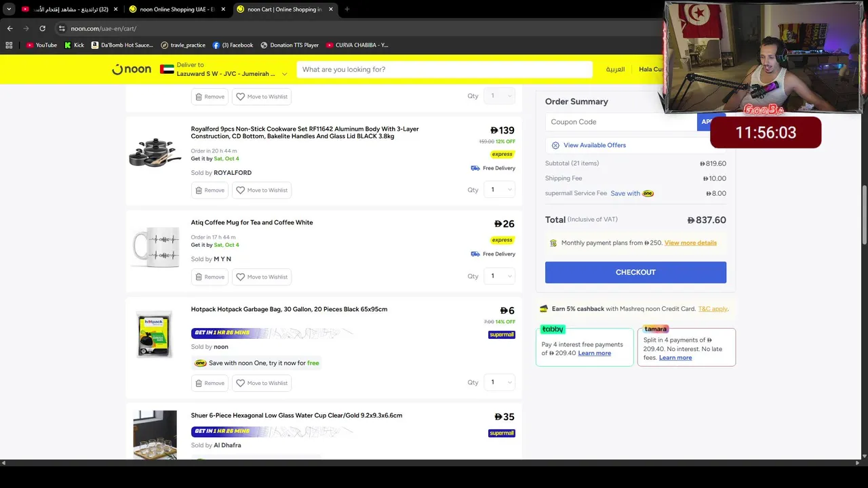The image size is (868, 488).
Task: Click the browser address bar
Action: click(359, 28)
